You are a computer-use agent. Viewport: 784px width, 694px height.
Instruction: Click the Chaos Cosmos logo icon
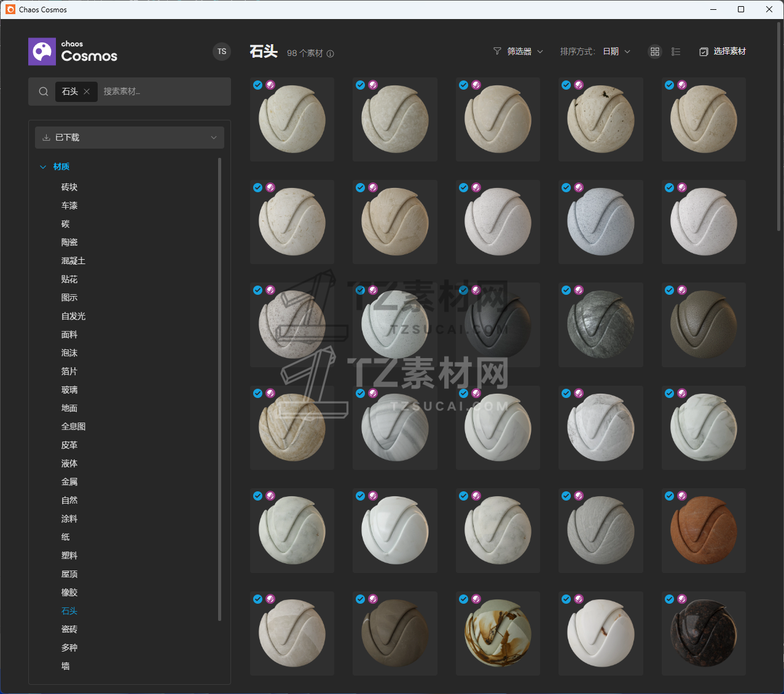[x=42, y=52]
